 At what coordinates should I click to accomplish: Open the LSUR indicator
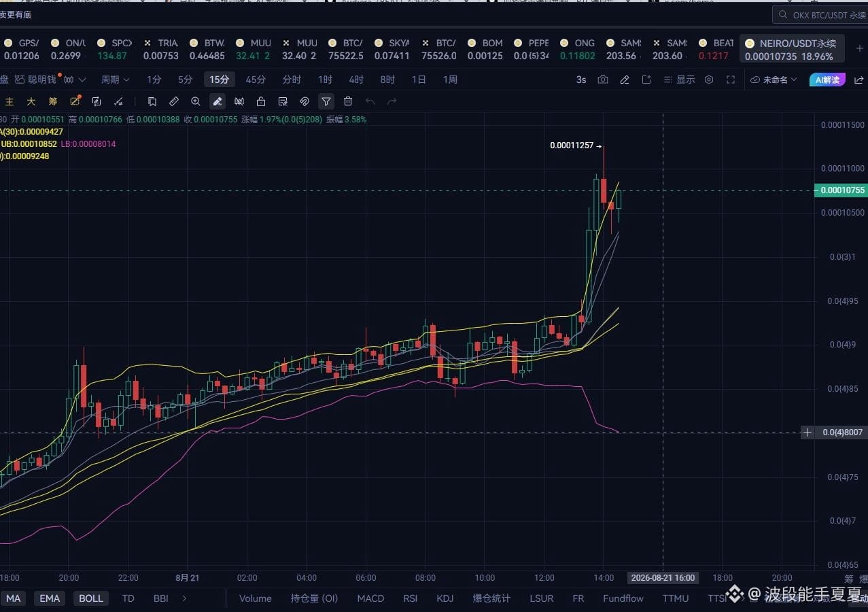(542, 598)
